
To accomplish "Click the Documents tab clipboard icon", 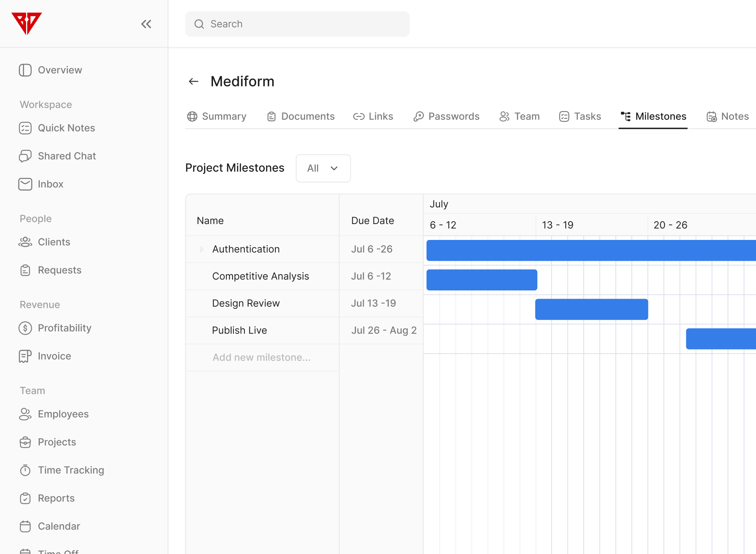I will coord(272,117).
